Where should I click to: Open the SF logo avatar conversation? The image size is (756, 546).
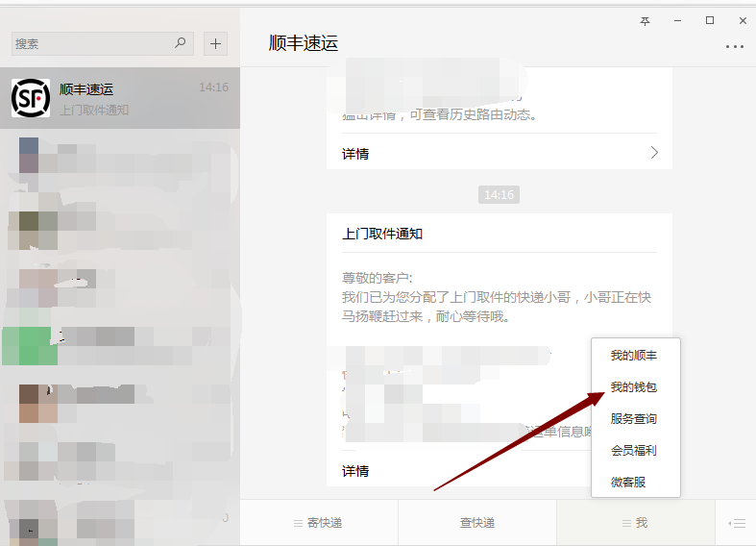pos(31,98)
